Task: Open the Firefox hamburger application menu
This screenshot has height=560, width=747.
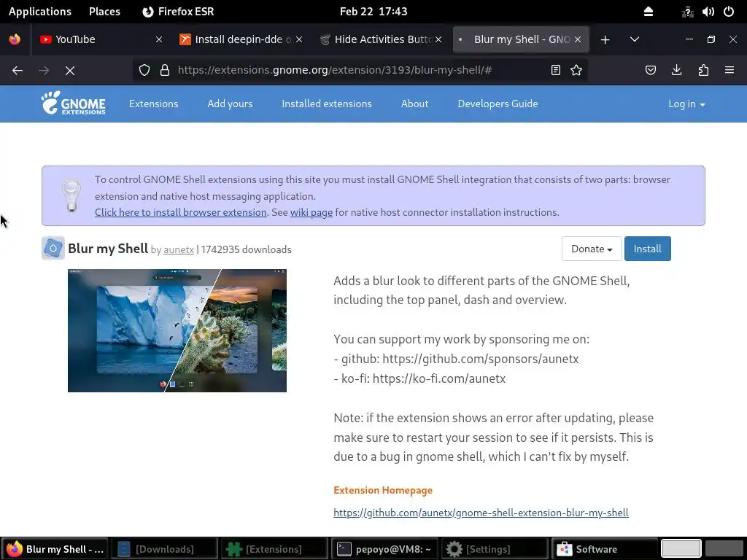Action: [729, 71]
